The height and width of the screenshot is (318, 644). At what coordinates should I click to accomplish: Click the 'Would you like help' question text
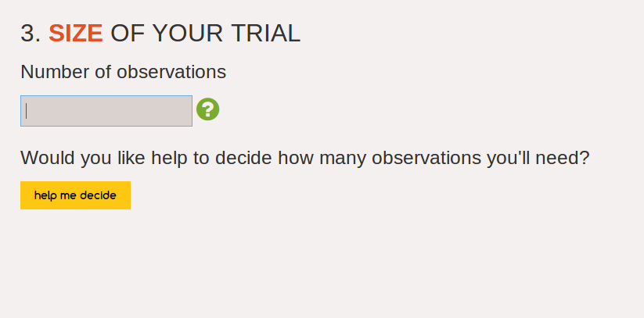coord(304,158)
